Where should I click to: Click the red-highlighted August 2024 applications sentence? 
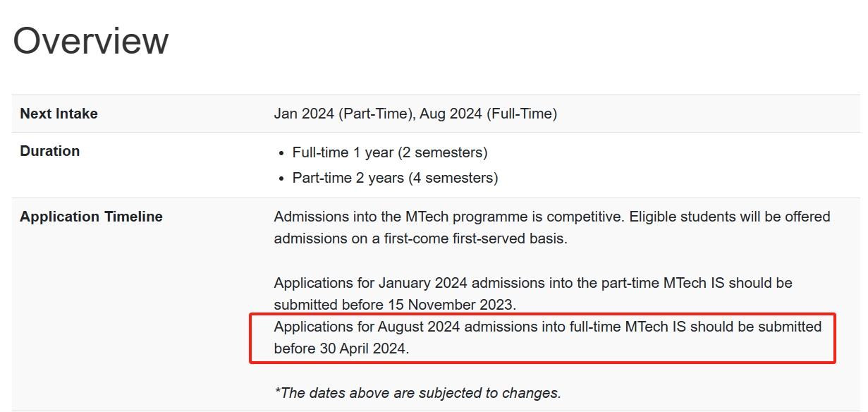pos(548,337)
